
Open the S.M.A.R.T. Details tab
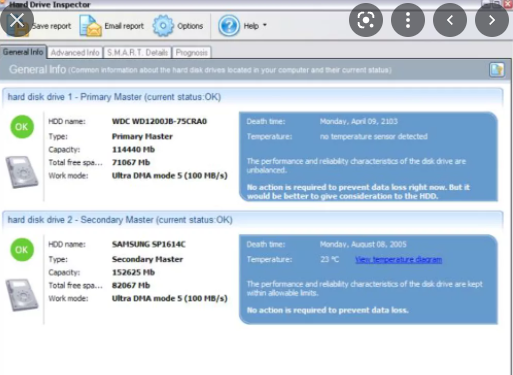(x=137, y=53)
